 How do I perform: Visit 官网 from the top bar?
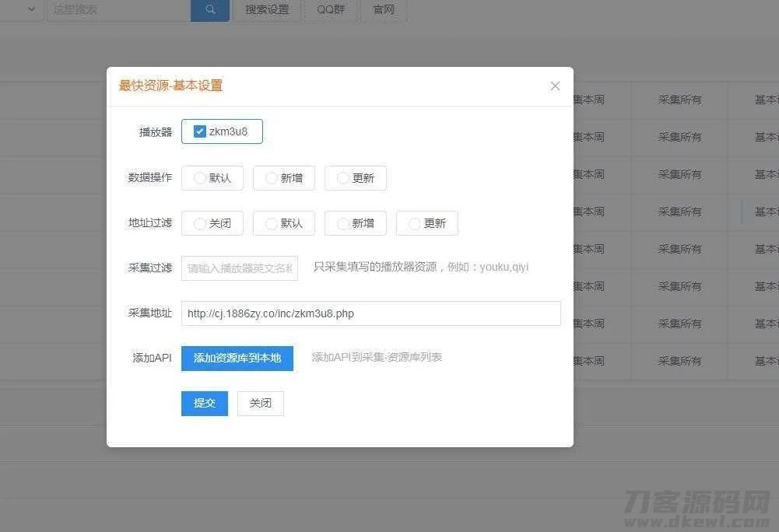click(x=383, y=10)
